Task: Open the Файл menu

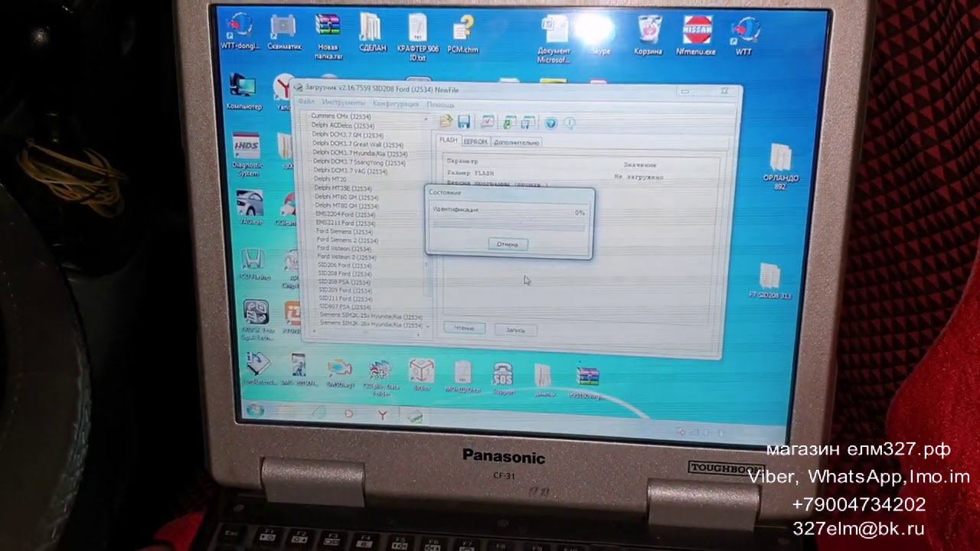Action: pos(306,102)
